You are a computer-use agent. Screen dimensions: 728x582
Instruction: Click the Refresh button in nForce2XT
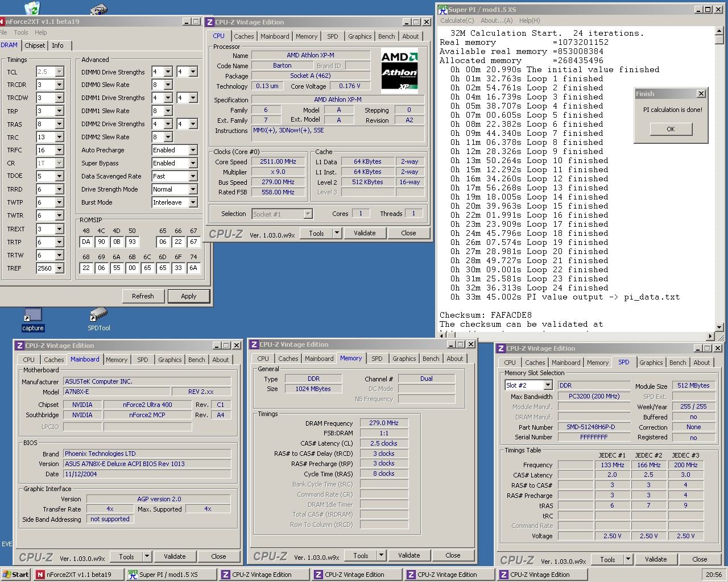pos(143,296)
